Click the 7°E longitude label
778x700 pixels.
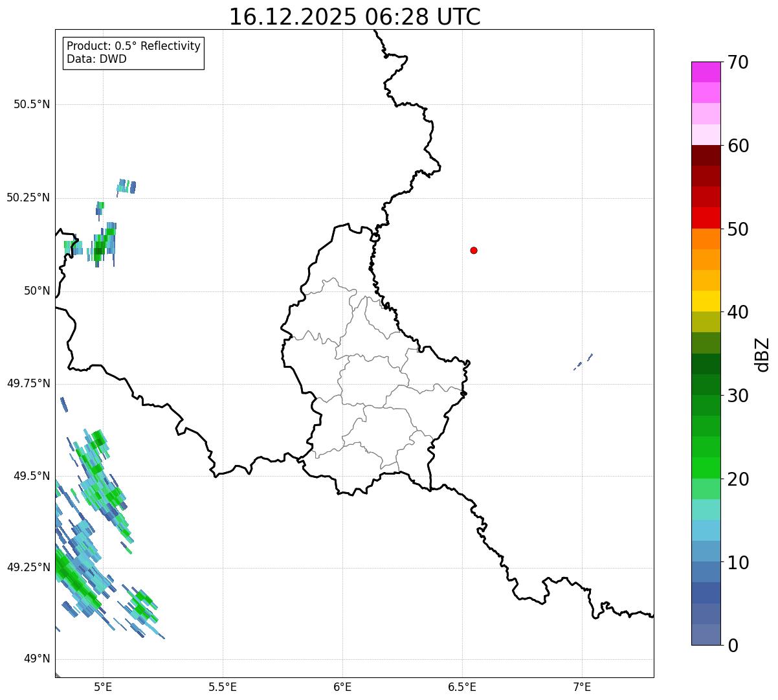582,687
